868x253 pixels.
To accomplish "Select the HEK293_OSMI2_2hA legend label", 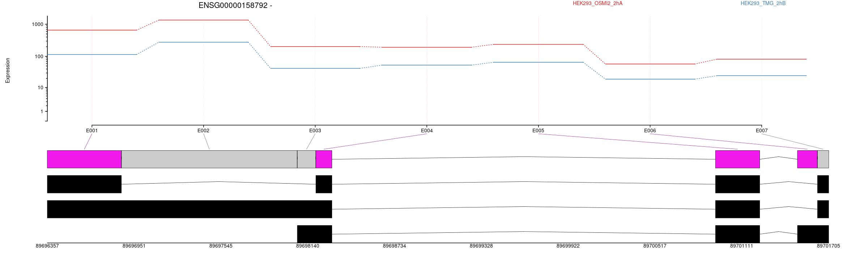I will (x=597, y=3).
